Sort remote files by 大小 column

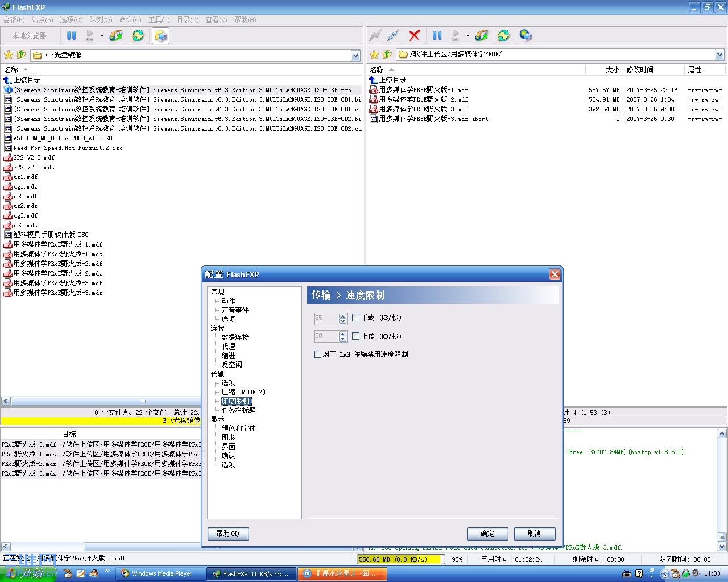[603, 70]
